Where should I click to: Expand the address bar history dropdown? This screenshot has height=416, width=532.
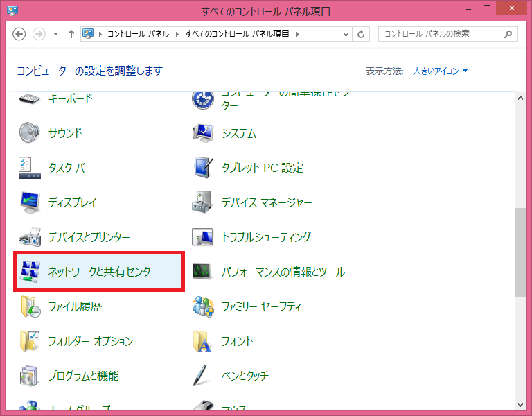pyautogui.click(x=346, y=34)
